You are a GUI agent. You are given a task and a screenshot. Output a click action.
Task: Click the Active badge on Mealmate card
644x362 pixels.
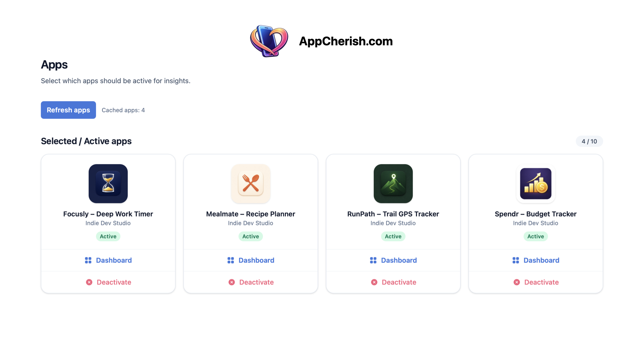[251, 236]
